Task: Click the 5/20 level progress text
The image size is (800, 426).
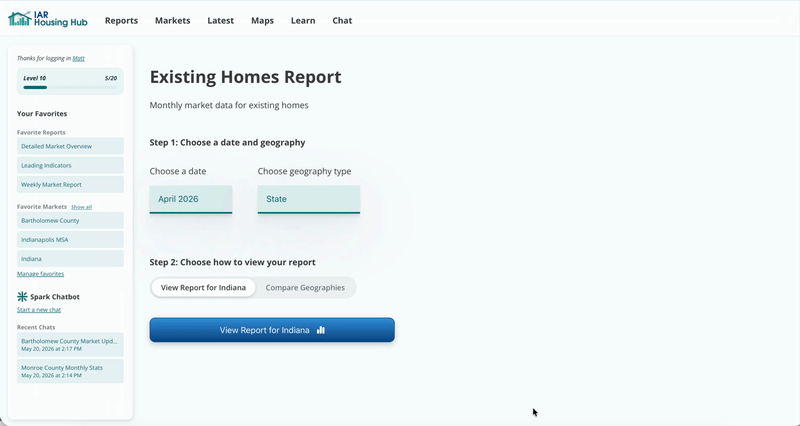Action: 111,78
